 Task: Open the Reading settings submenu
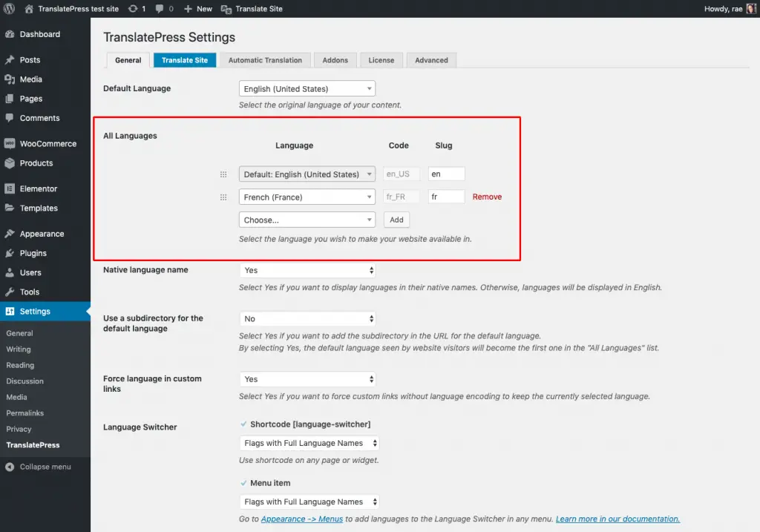coord(20,365)
